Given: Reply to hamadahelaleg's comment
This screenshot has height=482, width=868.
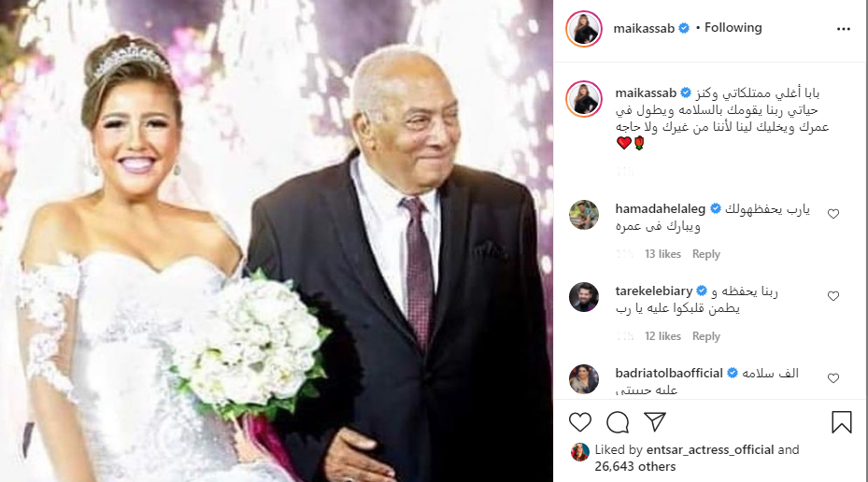Looking at the screenshot, I should coord(705,254).
